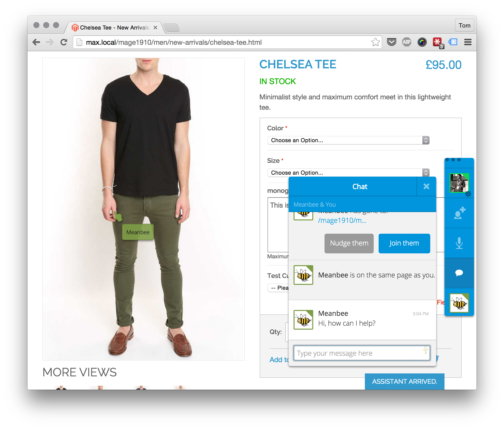This screenshot has height=429, width=504.
Task: Click the add participant icon in sidebar
Action: click(x=459, y=213)
